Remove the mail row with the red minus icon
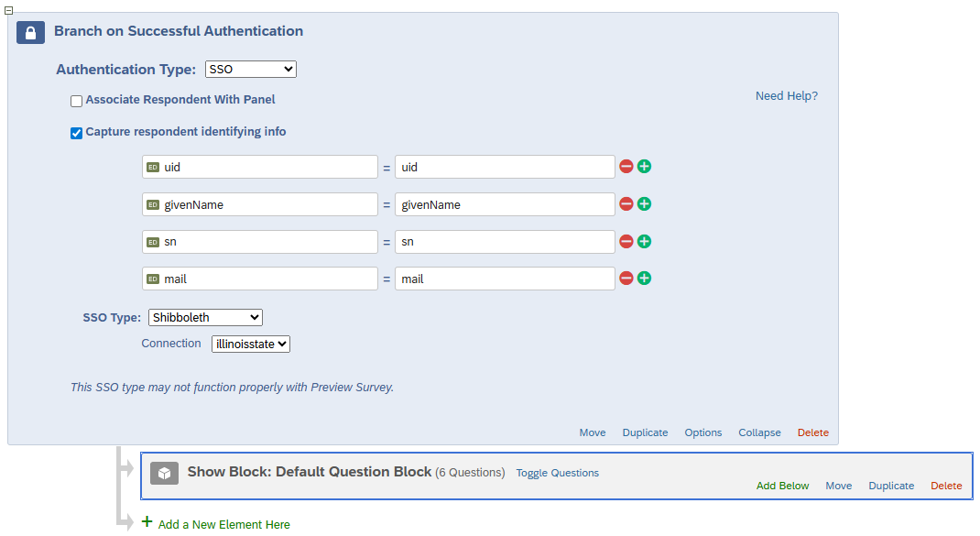This screenshot has height=536, width=980. [626, 278]
